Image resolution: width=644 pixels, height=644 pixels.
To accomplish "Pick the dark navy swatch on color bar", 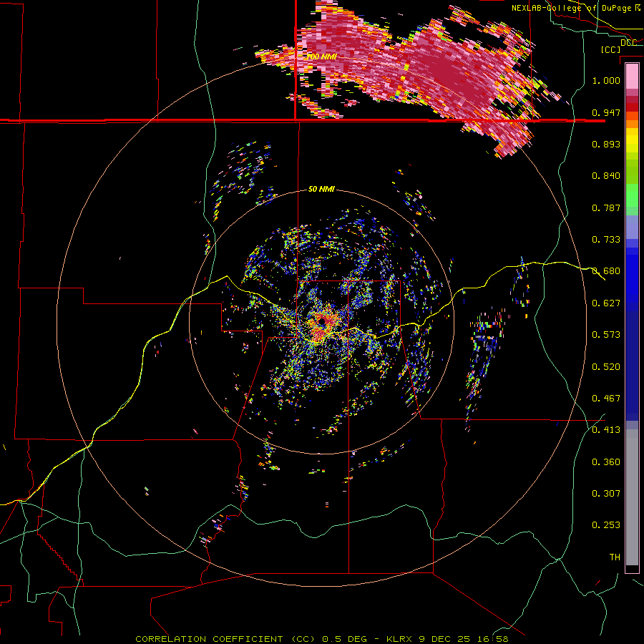I will pyautogui.click(x=632, y=366).
